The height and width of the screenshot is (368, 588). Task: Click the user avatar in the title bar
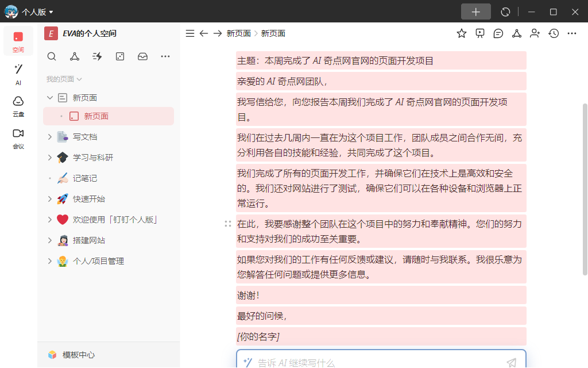click(x=11, y=11)
